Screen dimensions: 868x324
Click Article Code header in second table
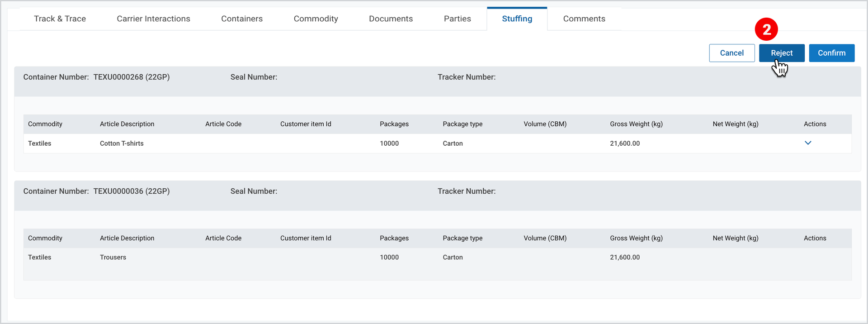[223, 238]
